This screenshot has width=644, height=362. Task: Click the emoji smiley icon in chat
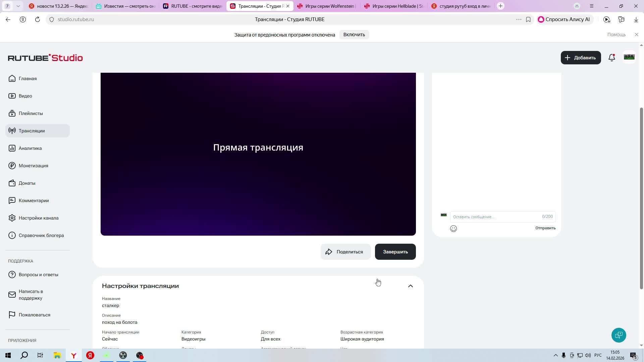pyautogui.click(x=453, y=229)
